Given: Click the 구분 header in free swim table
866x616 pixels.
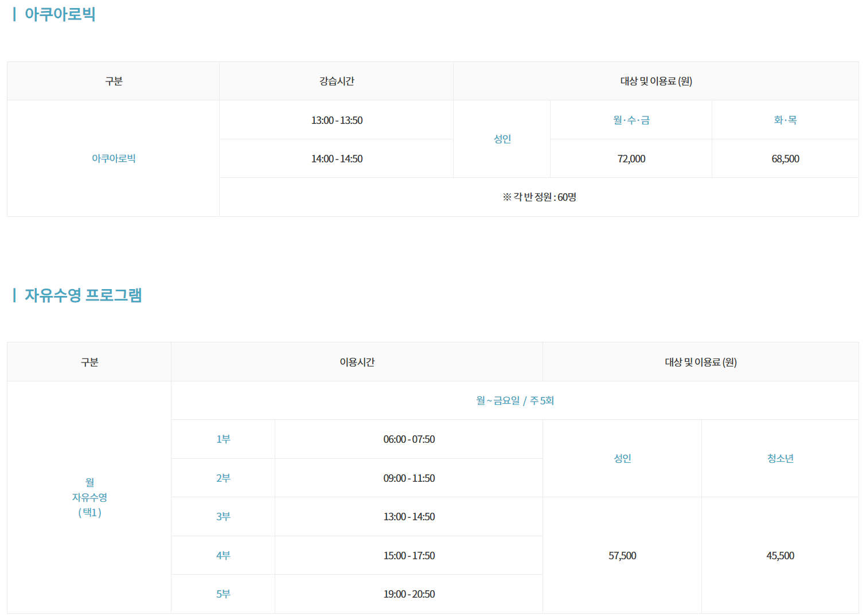Looking at the screenshot, I should point(89,362).
